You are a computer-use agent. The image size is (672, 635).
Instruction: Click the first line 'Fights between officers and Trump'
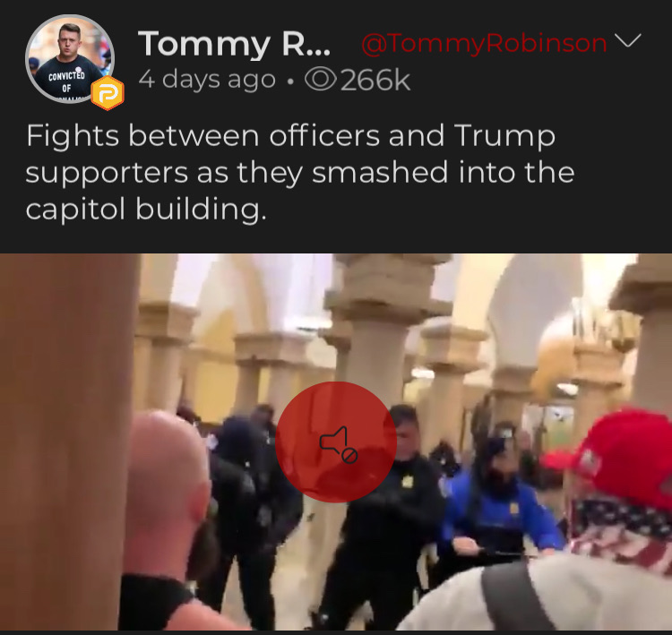[290, 136]
